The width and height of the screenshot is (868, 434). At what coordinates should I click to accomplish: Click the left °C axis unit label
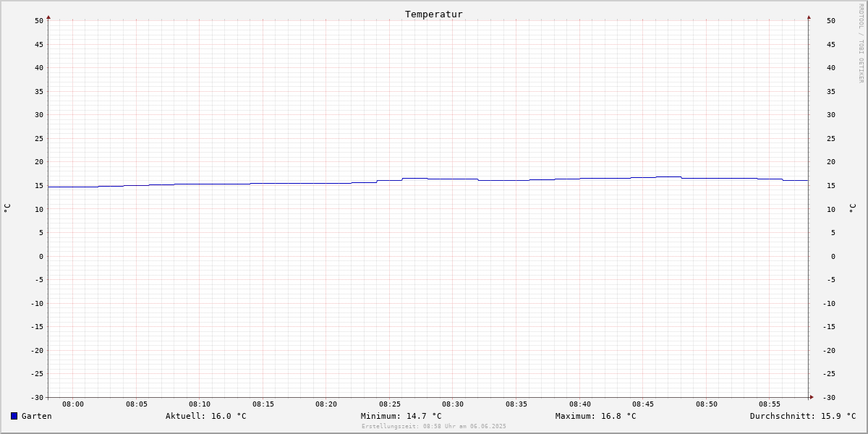pyautogui.click(x=7, y=208)
